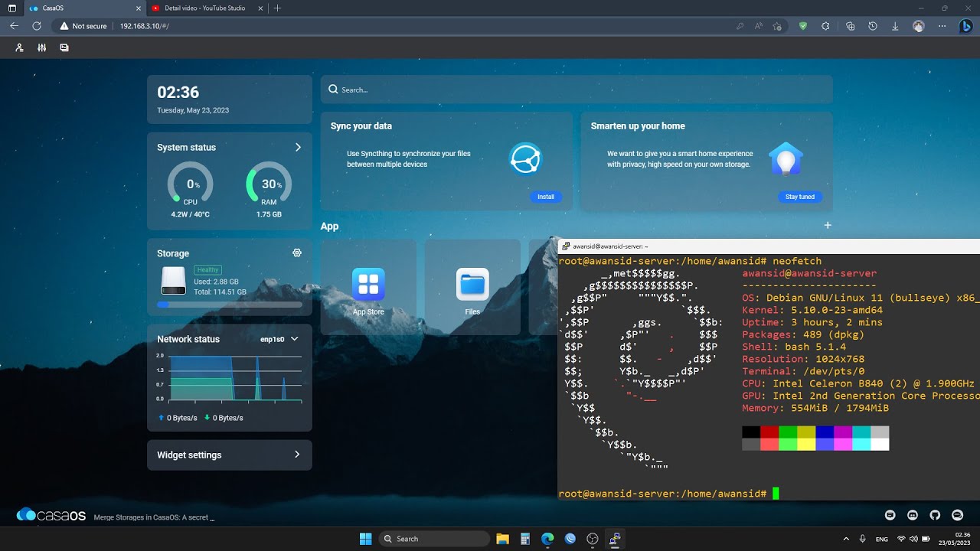980x551 pixels.
Task: Expand the System status panel
Action: tap(298, 147)
